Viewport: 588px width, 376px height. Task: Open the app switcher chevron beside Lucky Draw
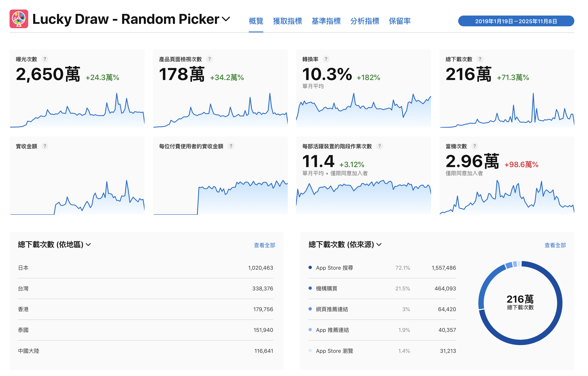coord(226,19)
